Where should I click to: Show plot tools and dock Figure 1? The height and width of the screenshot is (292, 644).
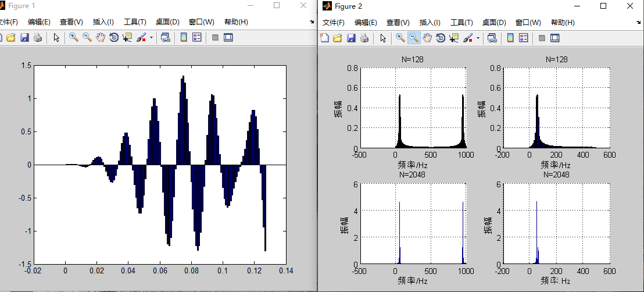coord(228,38)
